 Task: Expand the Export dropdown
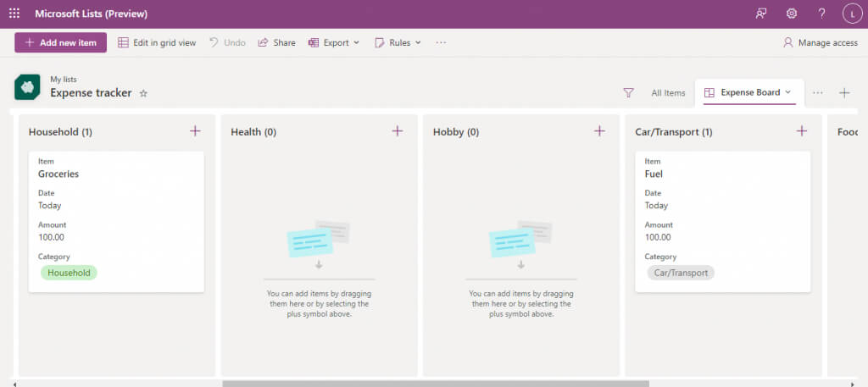coord(334,42)
